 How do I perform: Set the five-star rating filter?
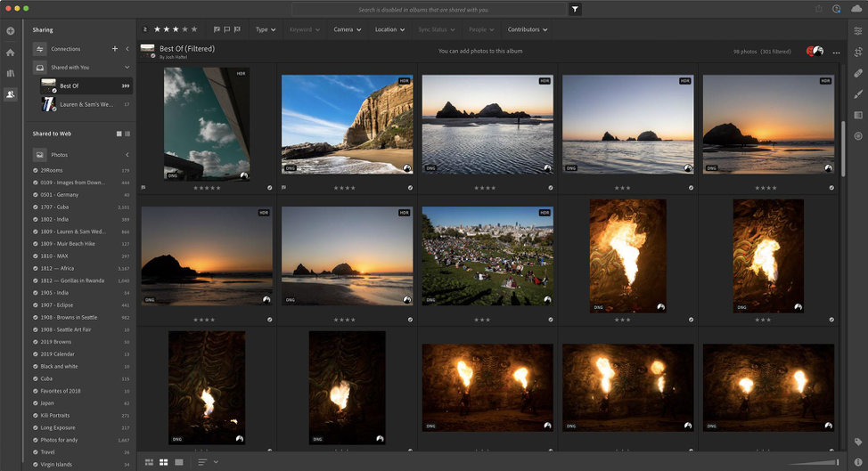click(195, 29)
